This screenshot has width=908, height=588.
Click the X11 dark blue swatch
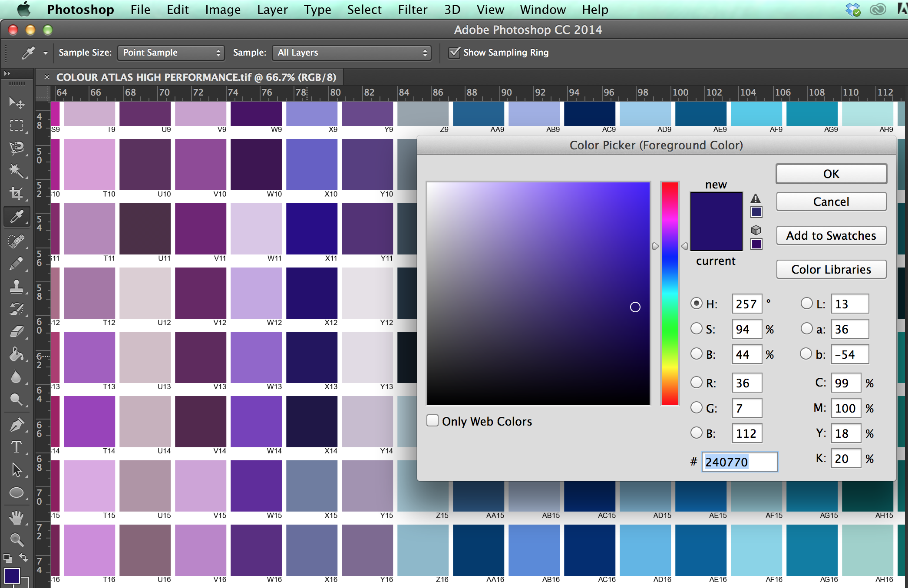tap(312, 229)
